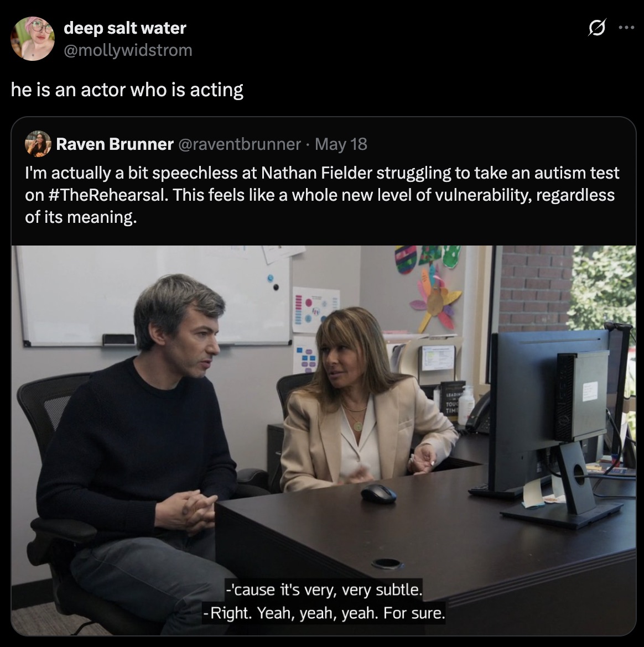Visit the @mollywidstrom handle
Screen dimensions: 644x647
[128, 50]
